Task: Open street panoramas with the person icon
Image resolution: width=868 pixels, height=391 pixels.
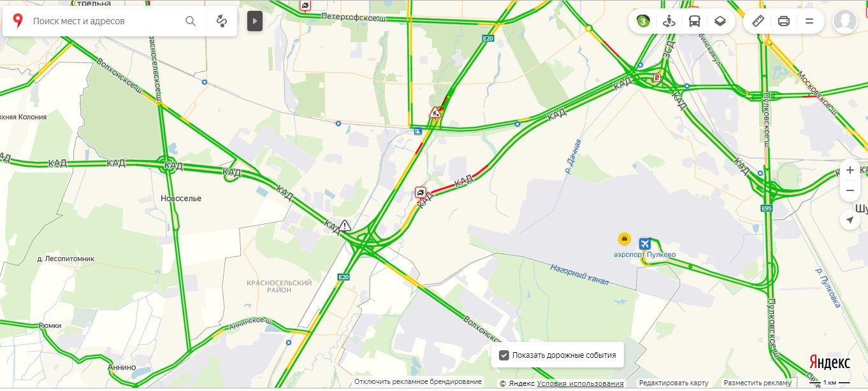Action: pyautogui.click(x=669, y=21)
